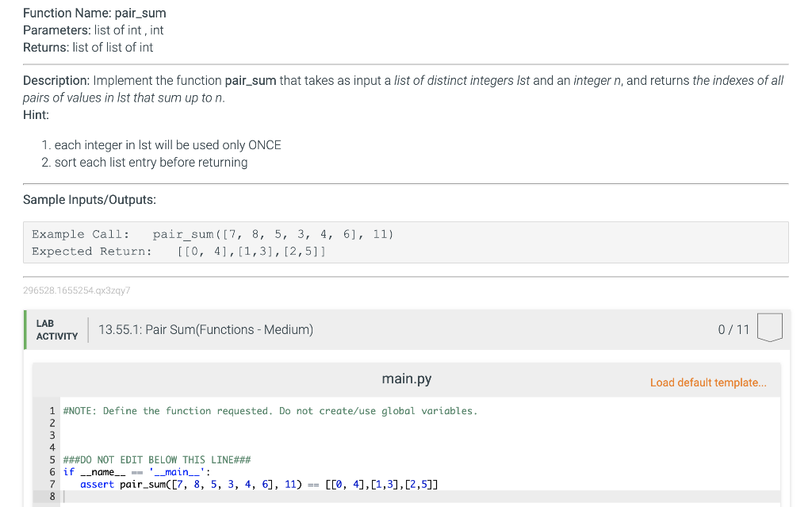This screenshot has height=507, width=812.
Task: Click the 0 / 11 score indicator
Action: tap(733, 328)
